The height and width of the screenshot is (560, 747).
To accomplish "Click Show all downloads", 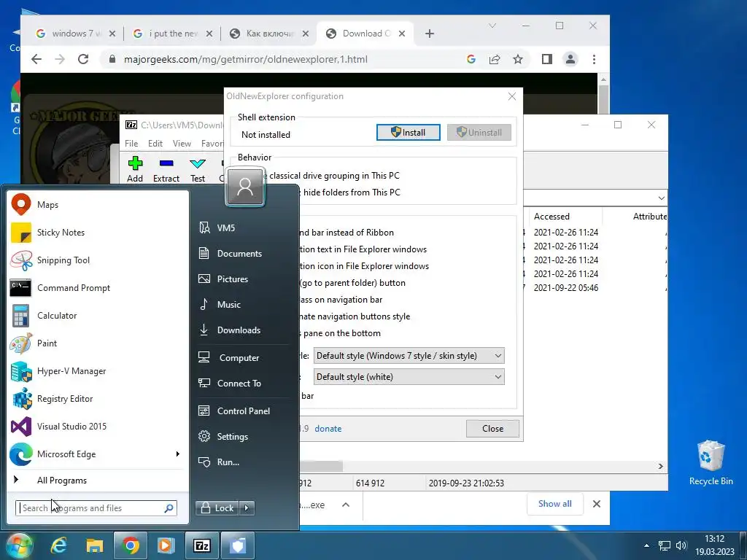I will pos(555,504).
